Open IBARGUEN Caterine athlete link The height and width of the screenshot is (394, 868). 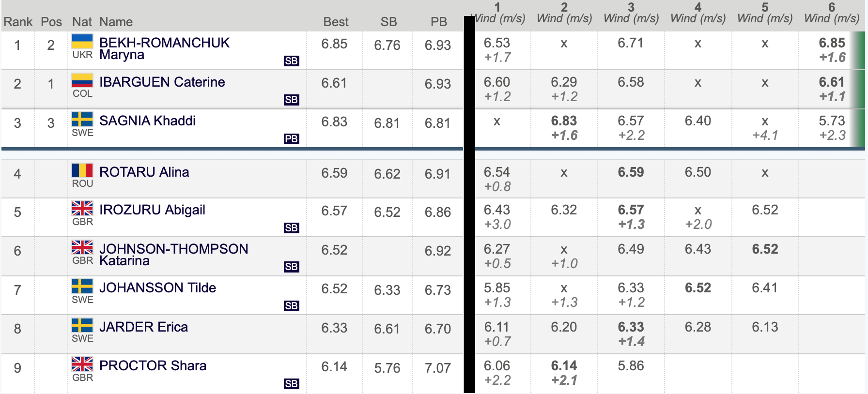coord(162,82)
